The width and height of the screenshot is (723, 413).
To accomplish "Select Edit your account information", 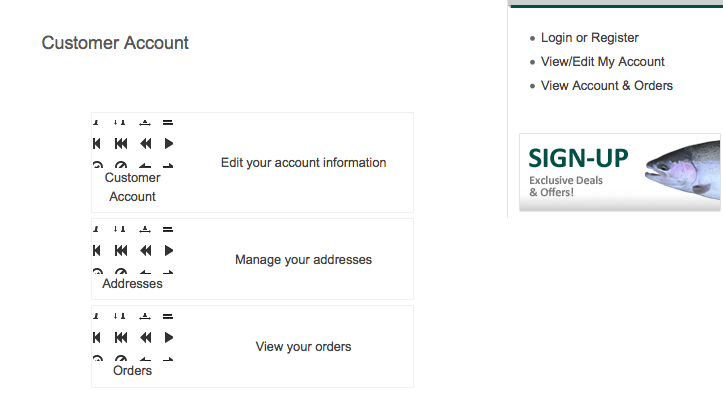I will pos(303,163).
